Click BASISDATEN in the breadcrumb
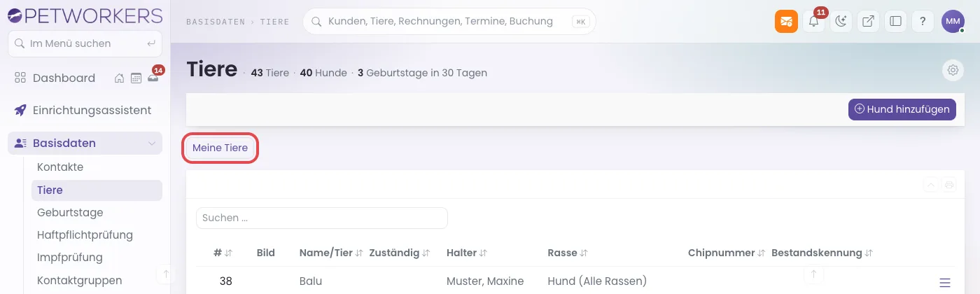The image size is (980, 294). [216, 22]
